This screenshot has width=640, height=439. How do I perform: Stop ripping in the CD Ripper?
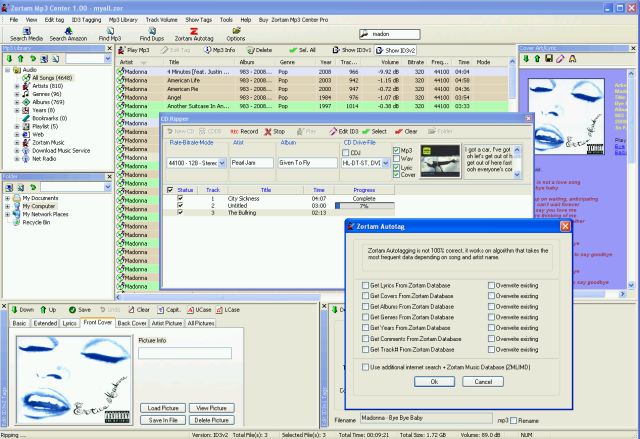pos(277,131)
